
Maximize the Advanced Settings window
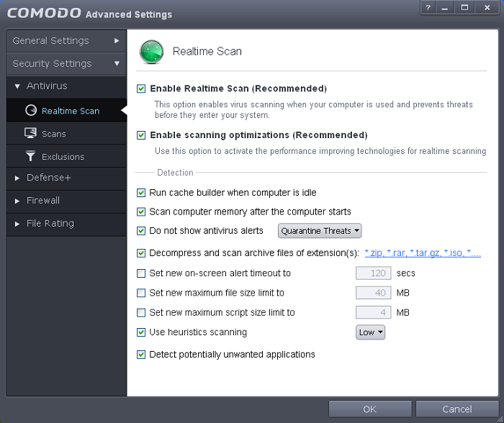464,7
